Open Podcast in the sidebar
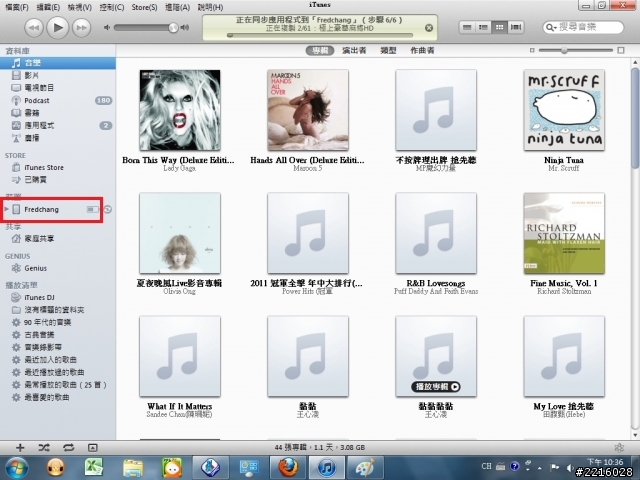The image size is (640, 480). point(58,100)
